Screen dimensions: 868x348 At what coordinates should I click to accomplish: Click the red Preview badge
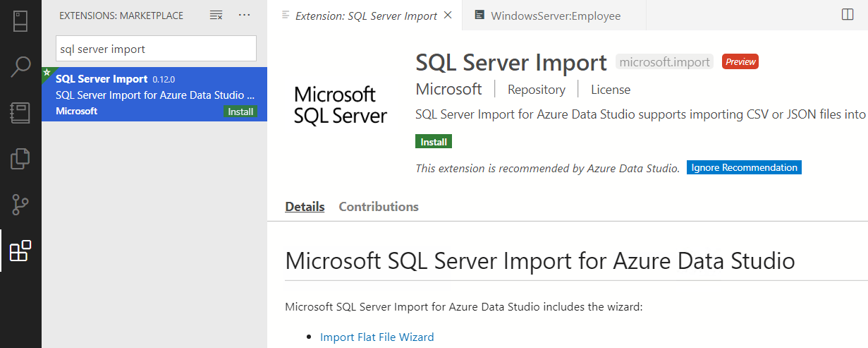(740, 62)
